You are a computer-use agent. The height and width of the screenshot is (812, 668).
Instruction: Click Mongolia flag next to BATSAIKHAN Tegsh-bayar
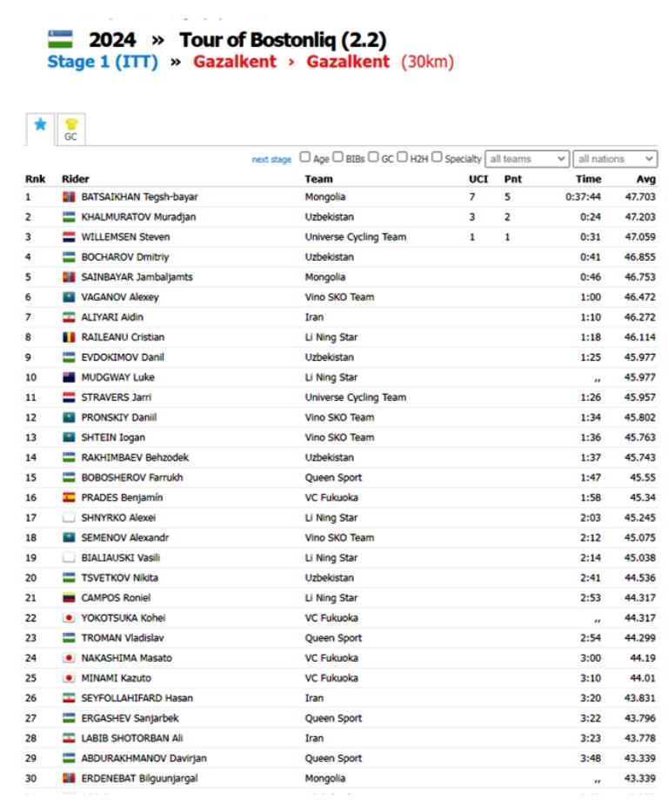click(69, 197)
